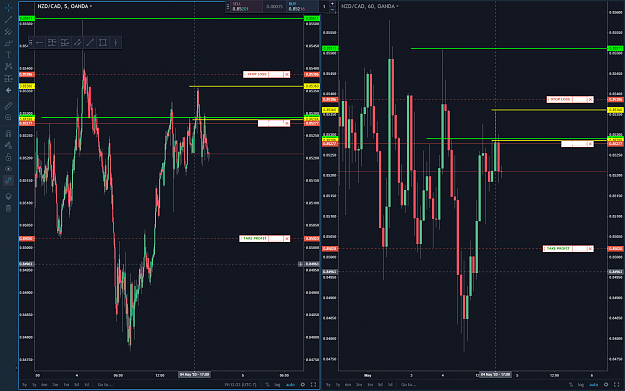Click STOP LOSS label on left chart

point(256,74)
